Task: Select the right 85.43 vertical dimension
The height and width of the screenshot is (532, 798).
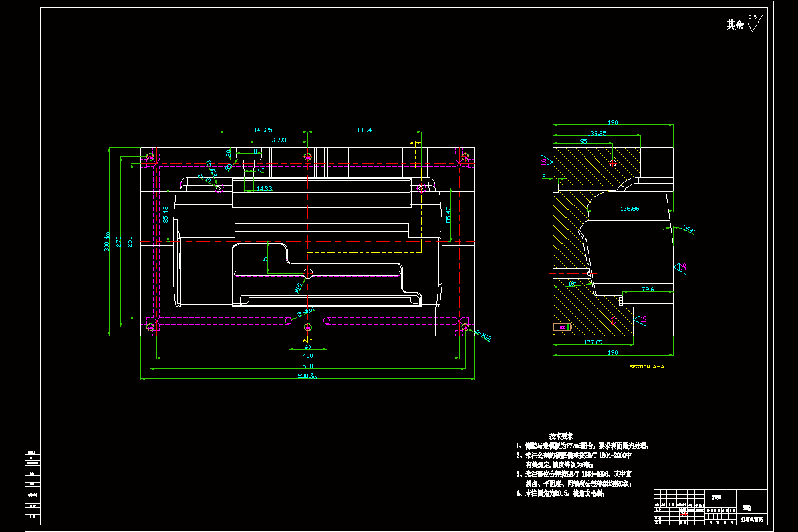Action: coord(449,215)
